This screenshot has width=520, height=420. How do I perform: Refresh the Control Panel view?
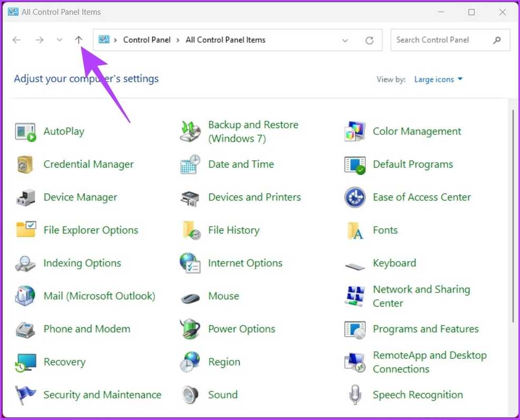point(369,40)
